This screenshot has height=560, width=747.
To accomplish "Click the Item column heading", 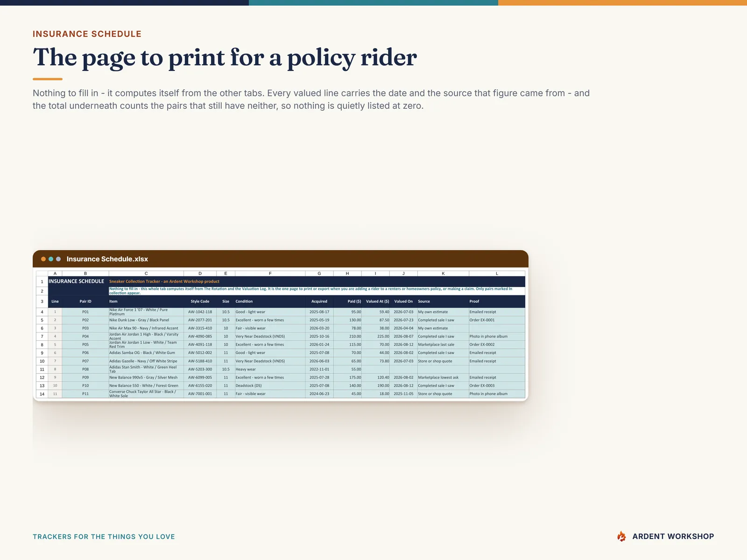I will click(146, 301).
